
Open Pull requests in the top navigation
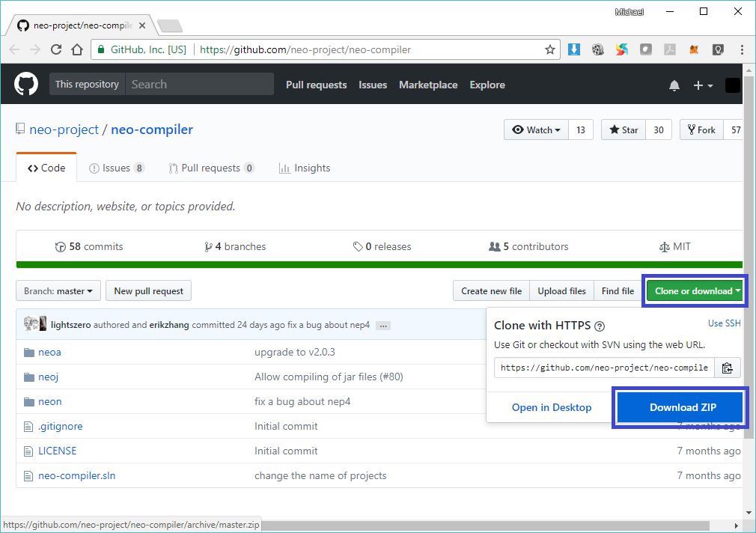tap(317, 85)
